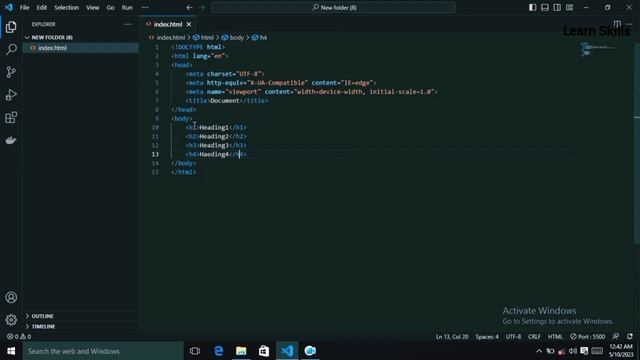Change end of line sequence CRLF

click(x=534, y=336)
